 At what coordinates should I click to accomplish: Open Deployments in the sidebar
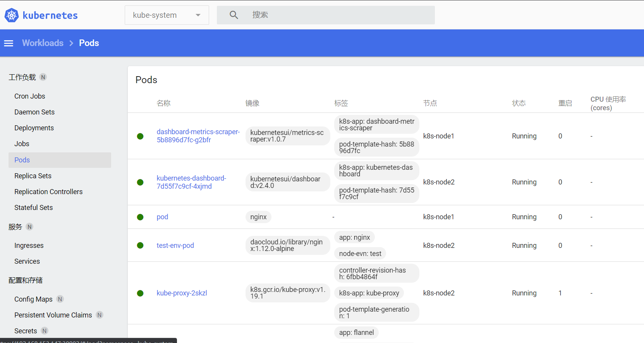pos(34,128)
